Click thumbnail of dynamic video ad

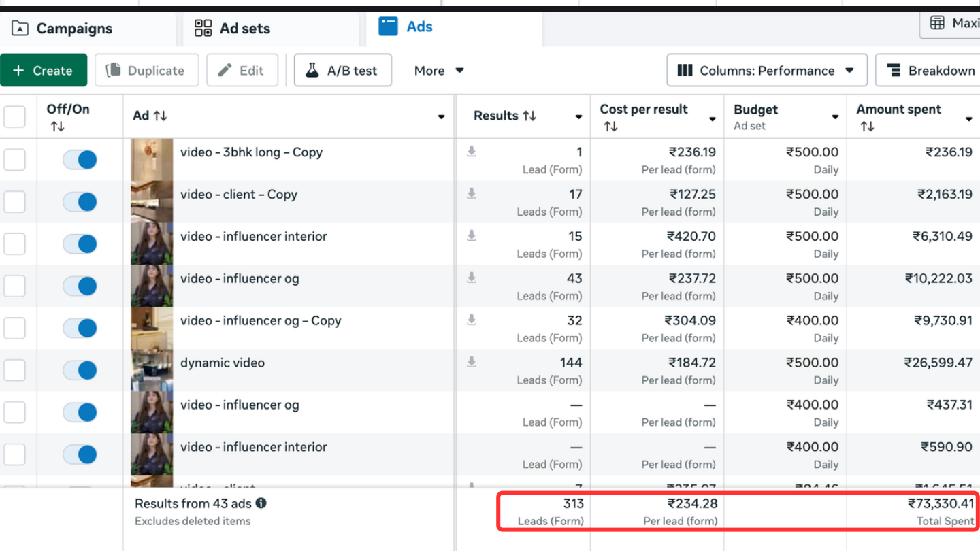tap(152, 371)
